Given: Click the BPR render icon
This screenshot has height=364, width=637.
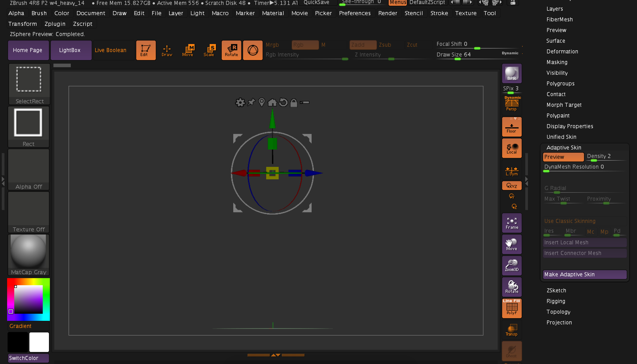Looking at the screenshot, I should point(511,73).
